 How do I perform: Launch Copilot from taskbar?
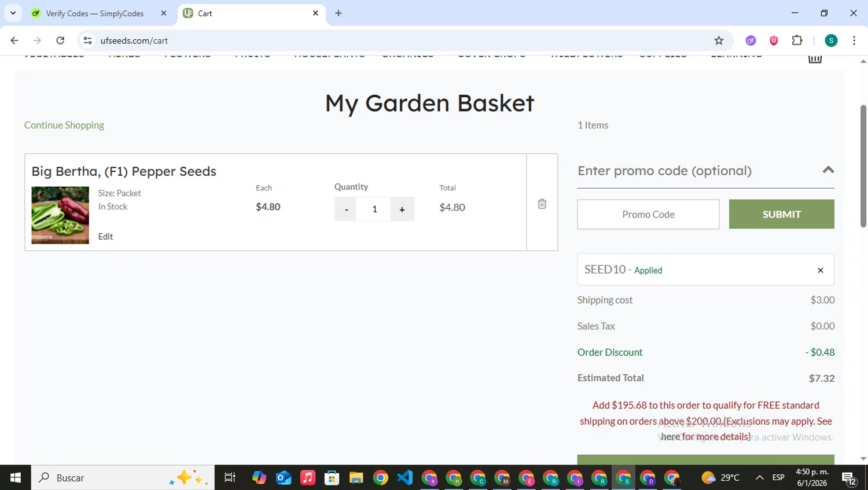259,478
